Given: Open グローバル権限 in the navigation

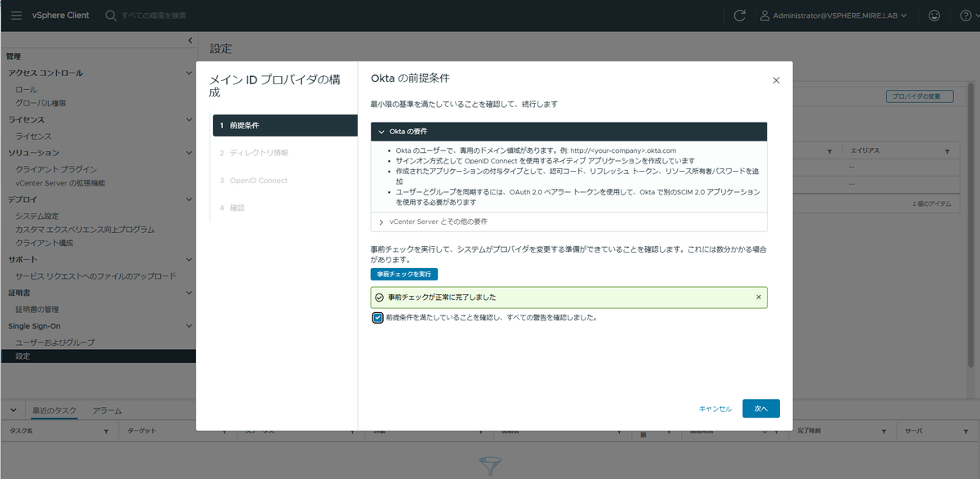Looking at the screenshot, I should coord(41,103).
